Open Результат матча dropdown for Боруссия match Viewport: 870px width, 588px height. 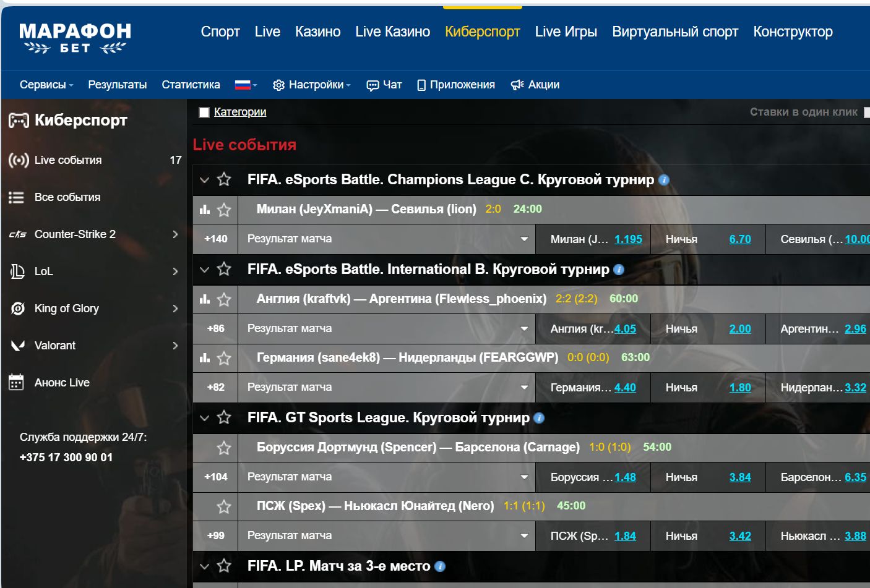pyautogui.click(x=387, y=477)
